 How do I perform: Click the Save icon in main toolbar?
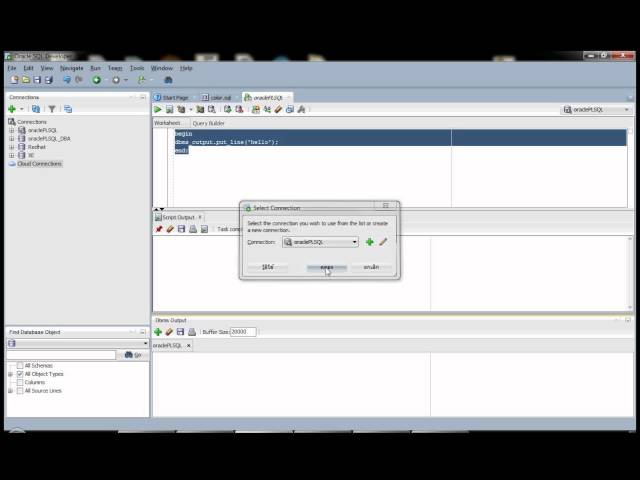pyautogui.click(x=37, y=80)
